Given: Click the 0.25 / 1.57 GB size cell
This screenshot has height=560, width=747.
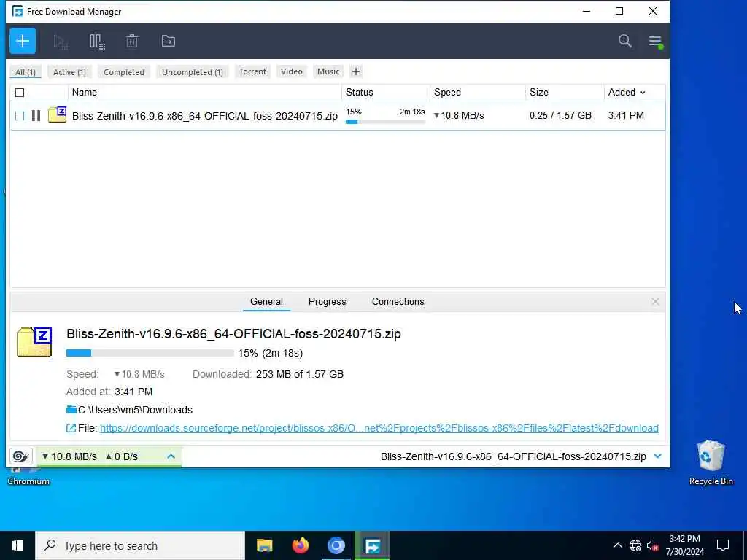Looking at the screenshot, I should click(560, 115).
